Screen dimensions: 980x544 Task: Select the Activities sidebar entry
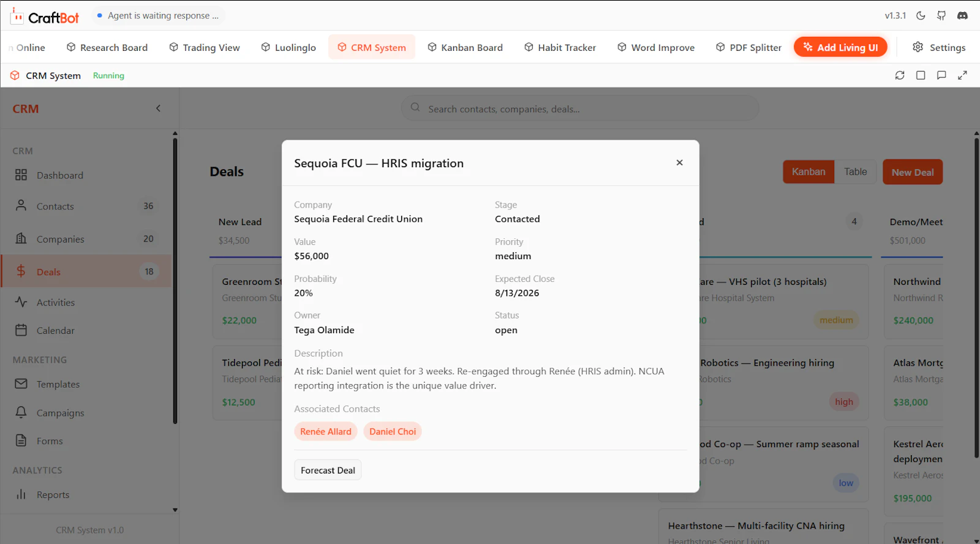click(86, 302)
